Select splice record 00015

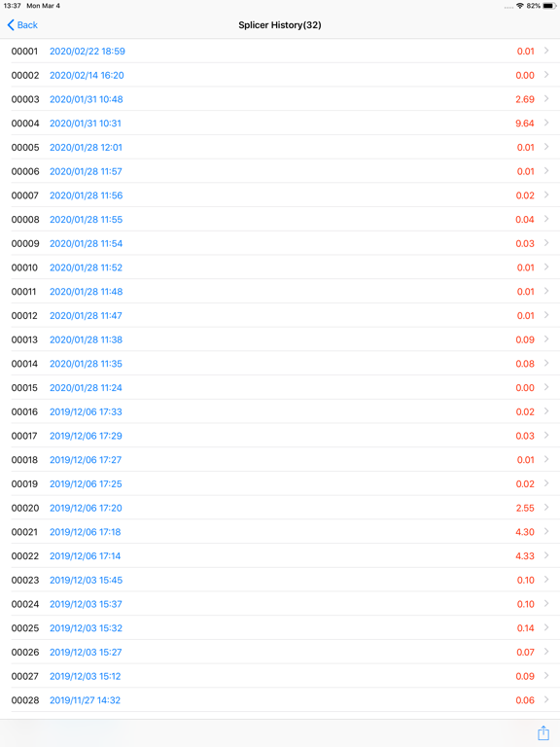point(280,387)
